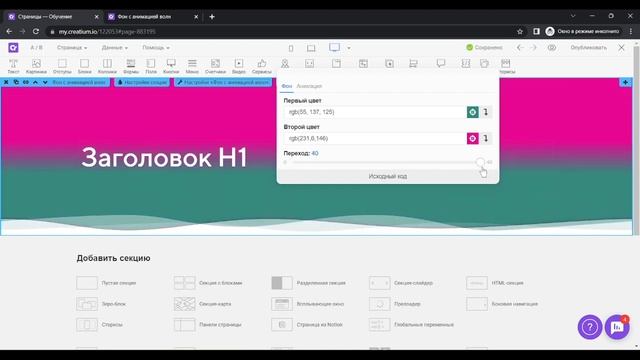
Task: Select section name label Фон с анимацией волн
Action: [79, 82]
